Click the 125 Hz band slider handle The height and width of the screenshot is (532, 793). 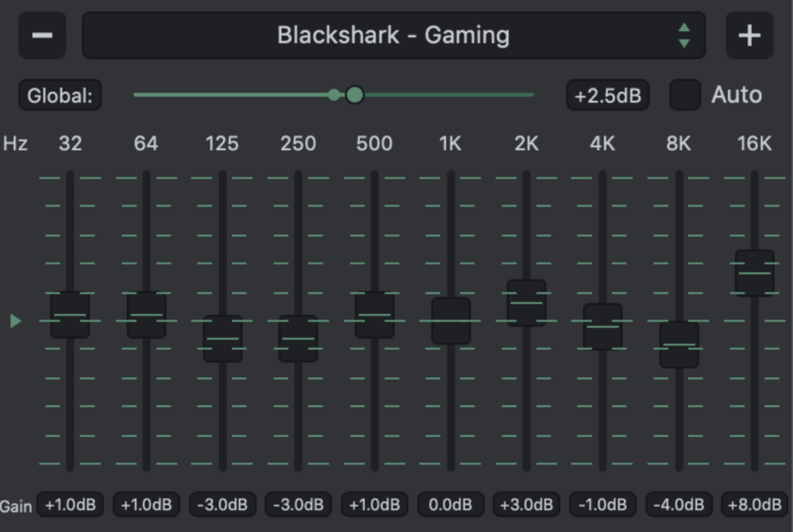pos(223,338)
